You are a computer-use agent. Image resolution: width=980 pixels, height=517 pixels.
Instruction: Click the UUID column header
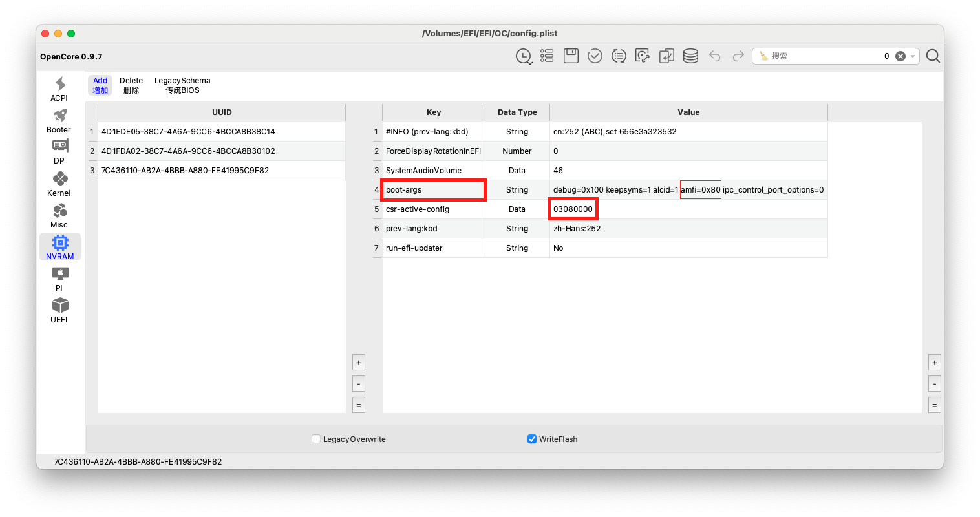pos(222,112)
